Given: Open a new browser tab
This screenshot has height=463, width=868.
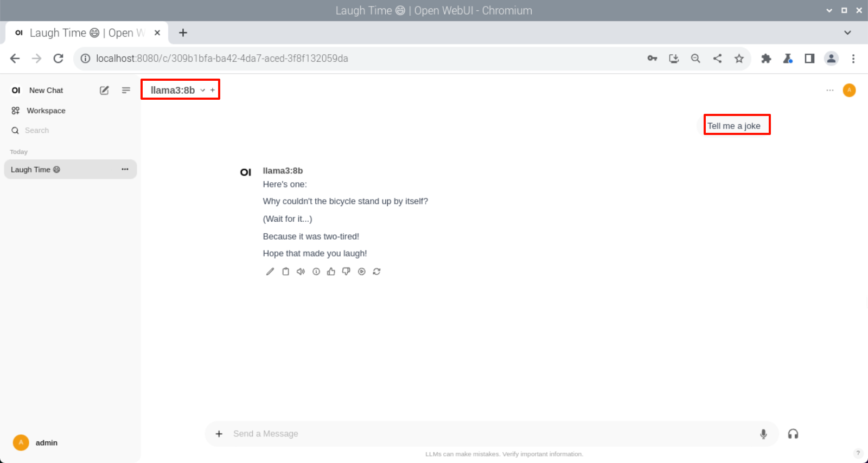Looking at the screenshot, I should 183,33.
